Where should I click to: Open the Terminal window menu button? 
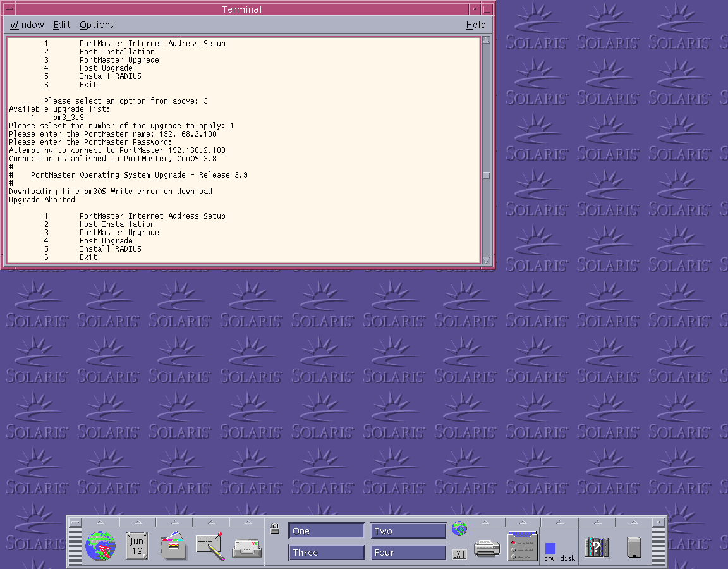(x=9, y=9)
